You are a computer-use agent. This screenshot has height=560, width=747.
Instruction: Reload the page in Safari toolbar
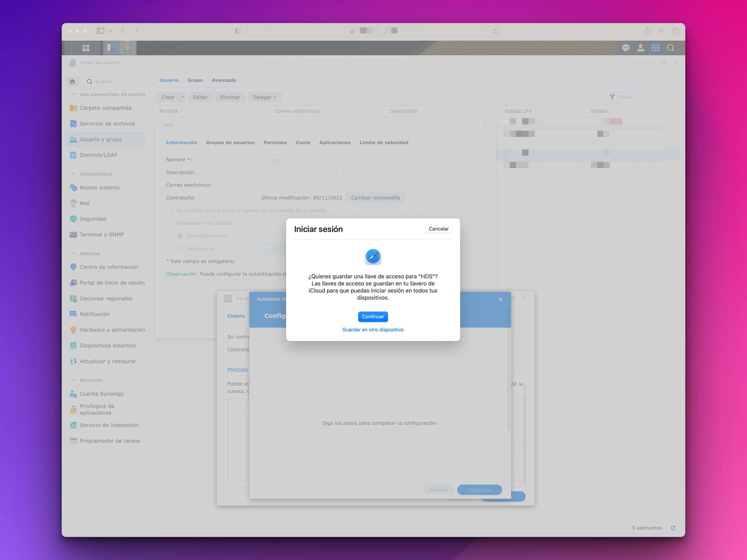click(x=495, y=31)
